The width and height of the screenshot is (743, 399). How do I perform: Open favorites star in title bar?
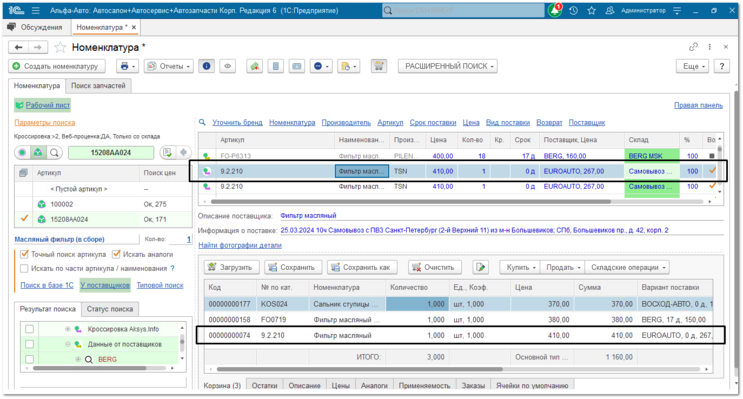click(x=591, y=10)
